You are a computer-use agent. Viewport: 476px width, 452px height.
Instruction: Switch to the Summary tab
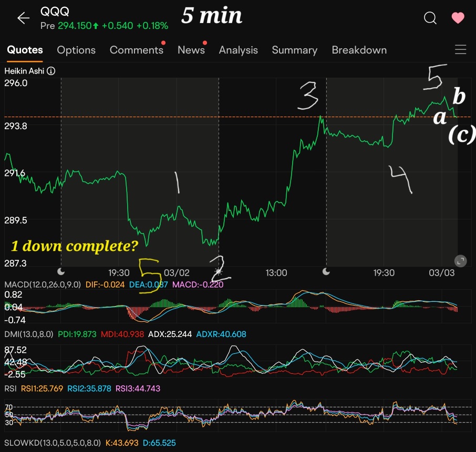coord(294,50)
